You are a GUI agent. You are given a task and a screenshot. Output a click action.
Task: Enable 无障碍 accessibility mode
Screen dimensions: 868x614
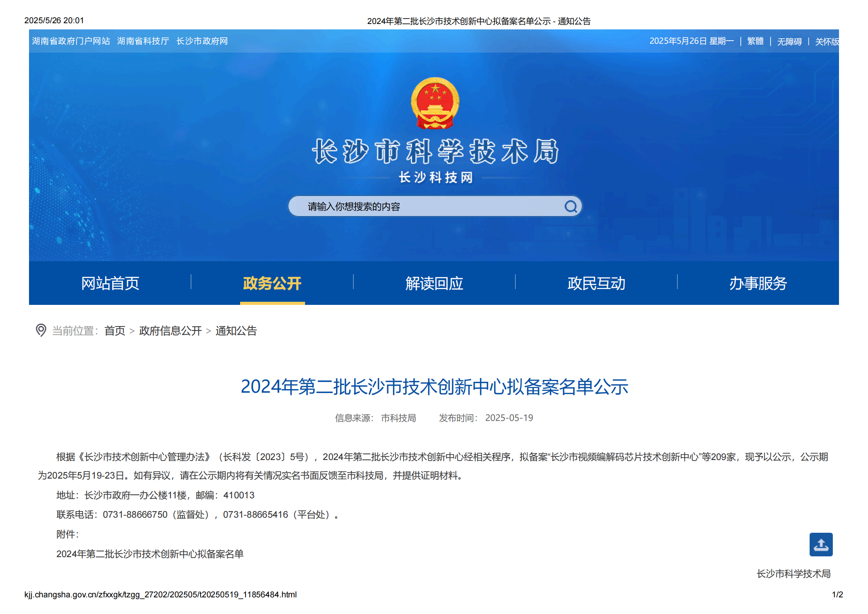[x=789, y=41]
